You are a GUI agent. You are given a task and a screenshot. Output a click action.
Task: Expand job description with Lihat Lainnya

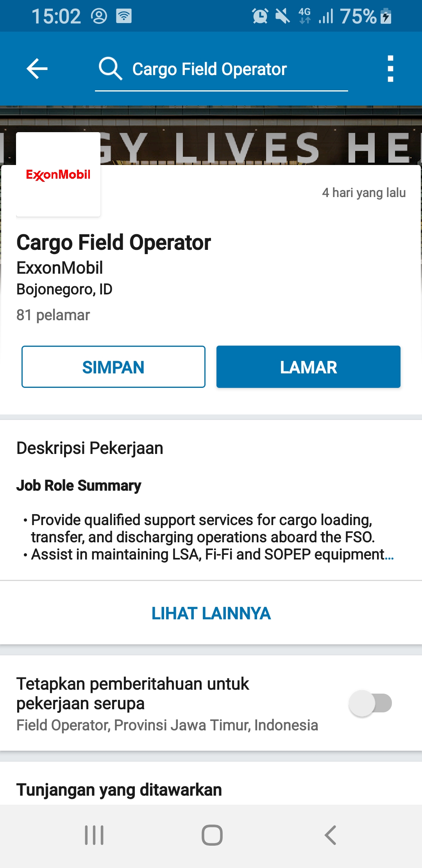pos(211,613)
